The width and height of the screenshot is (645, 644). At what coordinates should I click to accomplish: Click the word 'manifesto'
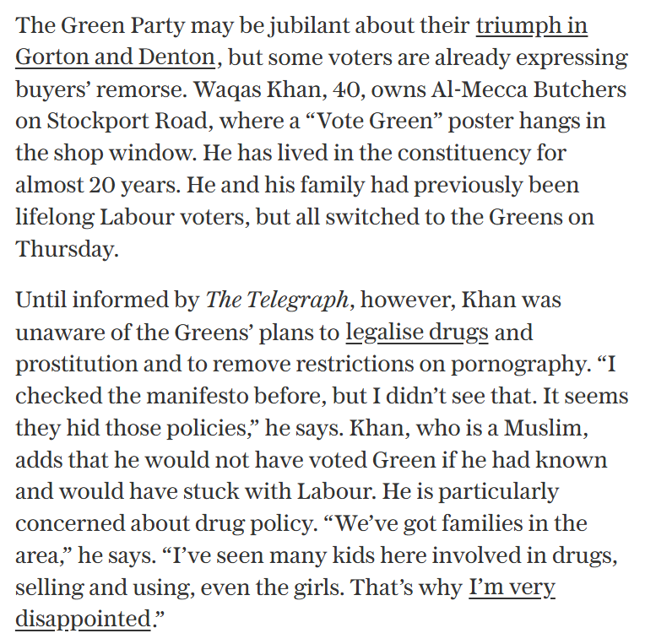198,397
